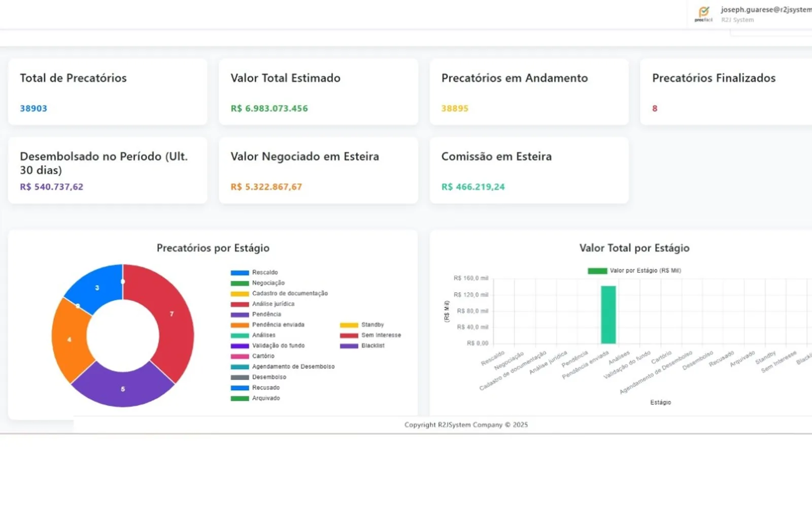
Task: Toggle the Cartório legend entry
Action: (252, 356)
